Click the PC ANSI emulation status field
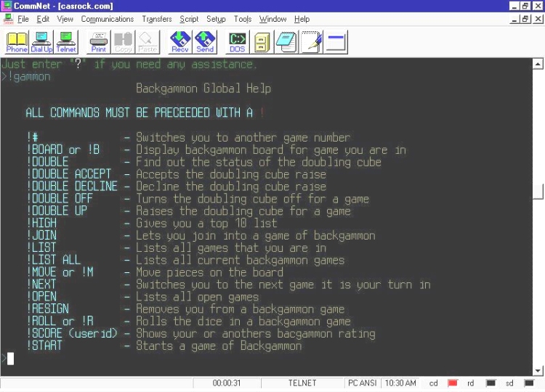545x392 pixels. (362, 383)
